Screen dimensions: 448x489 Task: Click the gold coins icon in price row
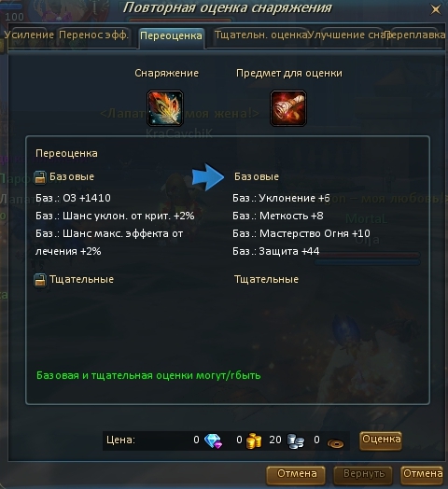pyautogui.click(x=254, y=440)
